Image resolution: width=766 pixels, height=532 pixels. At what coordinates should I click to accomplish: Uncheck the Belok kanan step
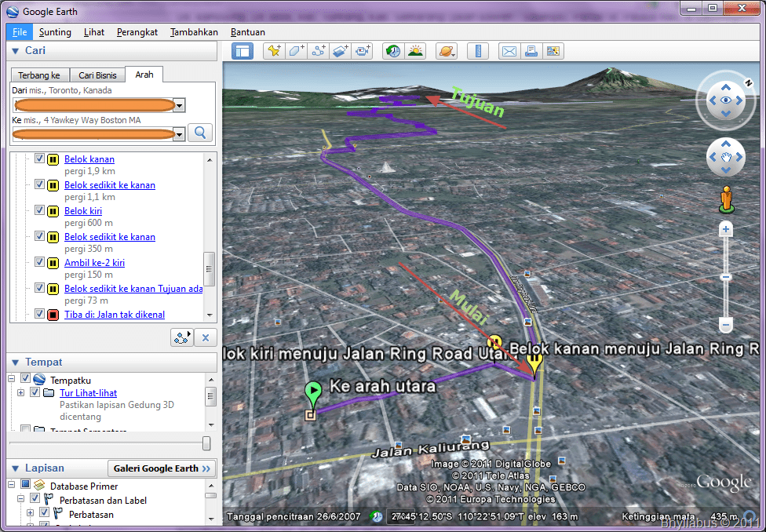[39, 159]
